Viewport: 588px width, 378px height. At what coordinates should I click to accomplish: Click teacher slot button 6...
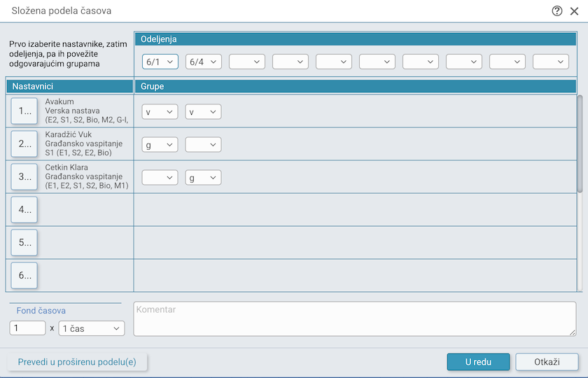(x=24, y=276)
